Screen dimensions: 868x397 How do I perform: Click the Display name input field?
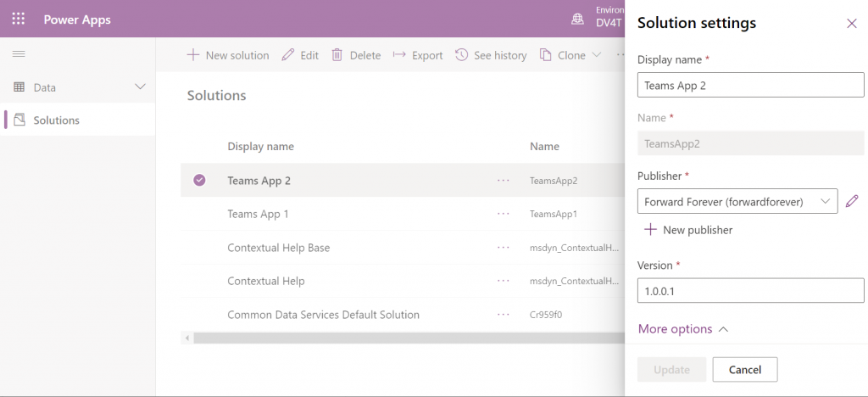750,86
